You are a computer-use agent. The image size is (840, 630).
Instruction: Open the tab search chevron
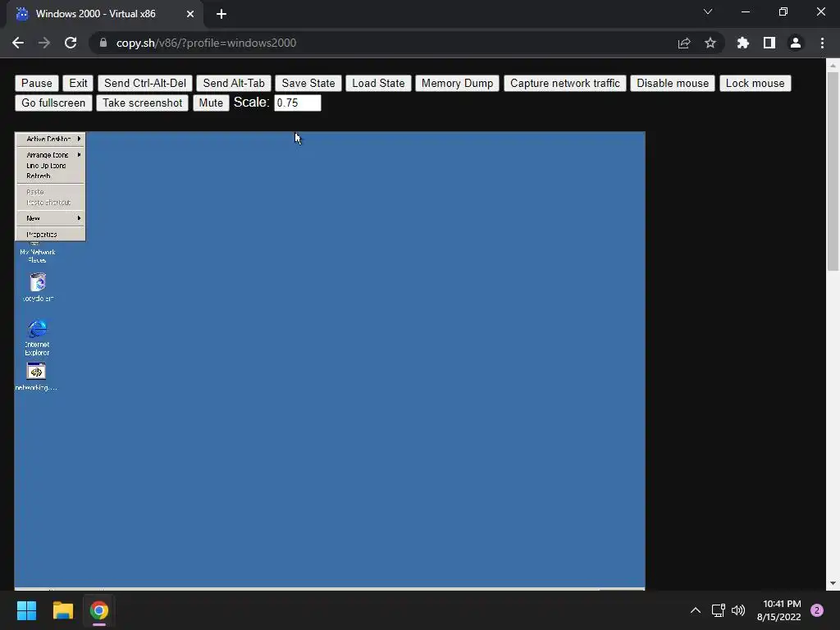click(x=708, y=11)
